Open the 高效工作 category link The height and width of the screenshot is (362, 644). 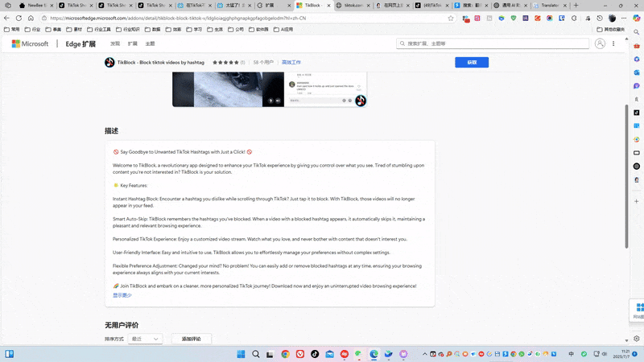point(291,63)
